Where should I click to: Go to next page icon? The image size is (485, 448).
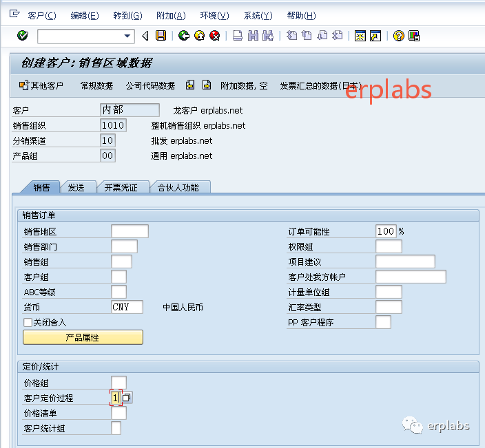(x=322, y=36)
